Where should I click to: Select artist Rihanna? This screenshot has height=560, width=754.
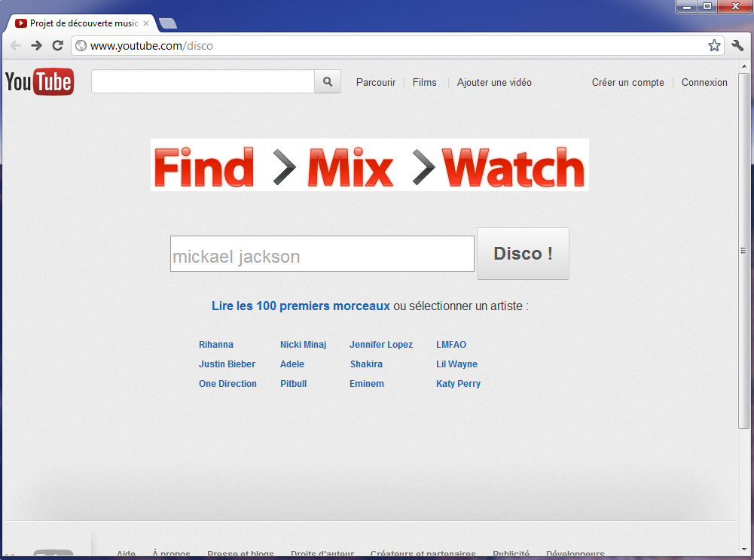pyautogui.click(x=216, y=345)
